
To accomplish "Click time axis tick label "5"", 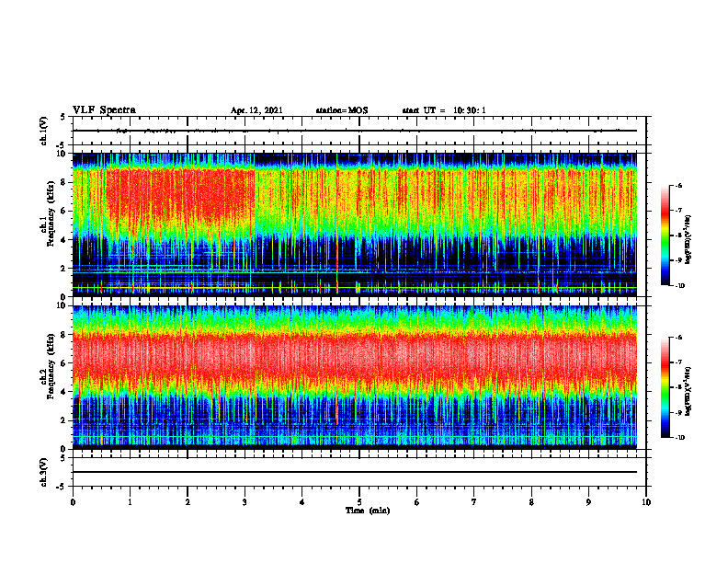I will coord(359,502).
